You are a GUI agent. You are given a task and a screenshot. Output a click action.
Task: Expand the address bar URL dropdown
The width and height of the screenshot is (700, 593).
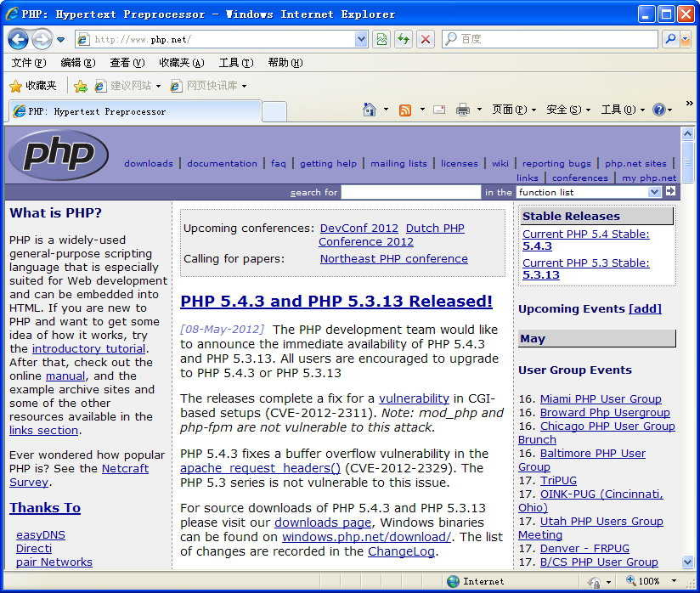[361, 39]
